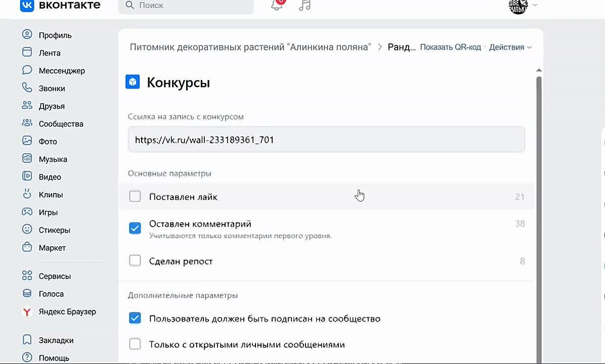Open Голоса link in sidebar
This screenshot has width=605, height=364.
(51, 294)
